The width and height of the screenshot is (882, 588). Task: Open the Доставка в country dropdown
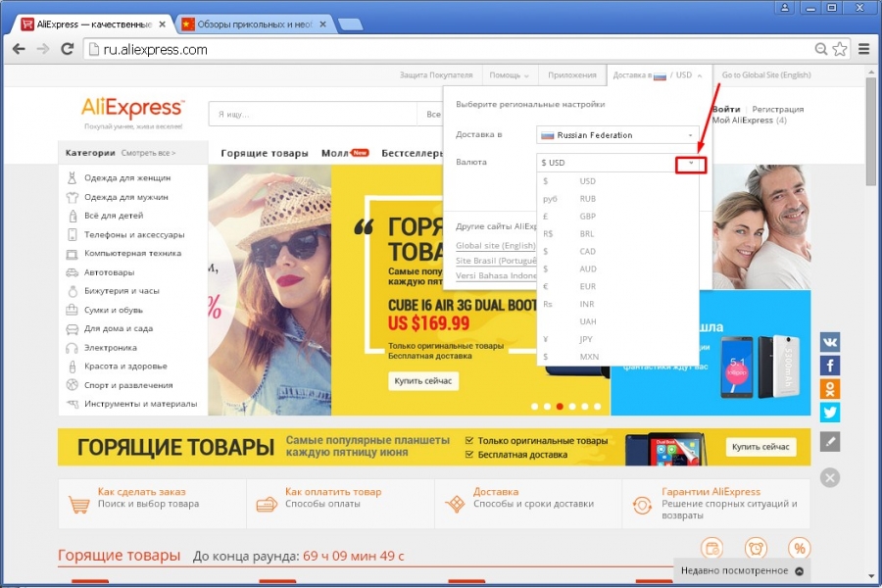click(617, 135)
